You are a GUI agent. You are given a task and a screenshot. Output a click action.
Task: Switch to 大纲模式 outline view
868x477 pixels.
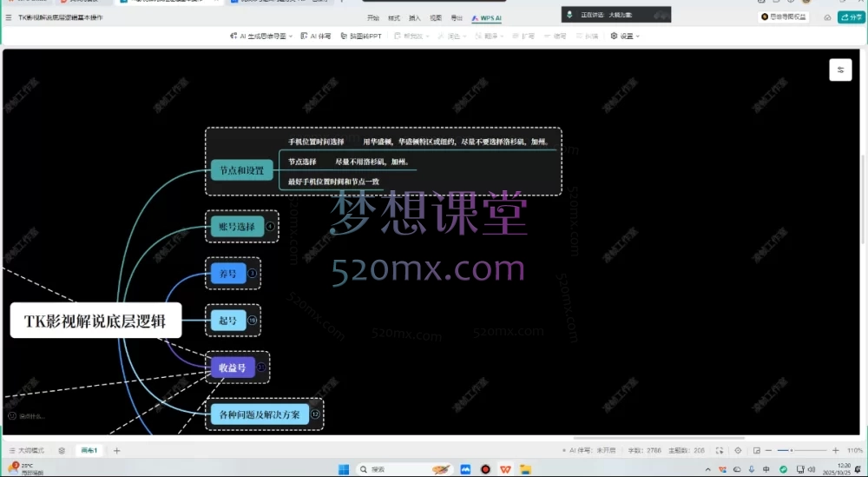click(27, 450)
